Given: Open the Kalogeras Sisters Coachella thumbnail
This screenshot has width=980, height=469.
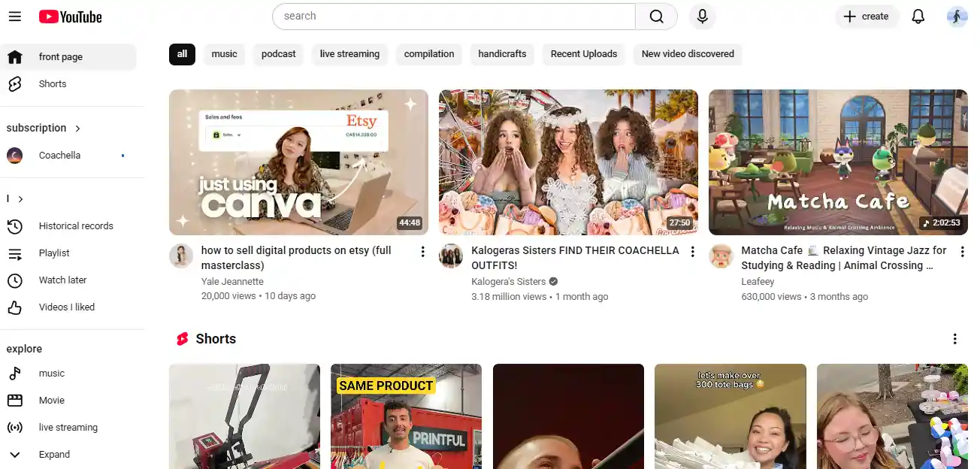Looking at the screenshot, I should click(x=568, y=162).
